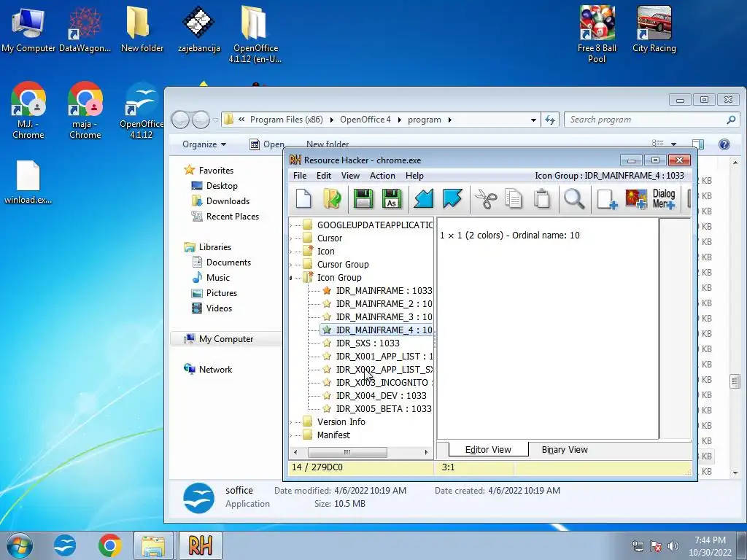Viewport: 747px width, 560px height.
Task: Open the Action menu
Action: click(x=382, y=176)
